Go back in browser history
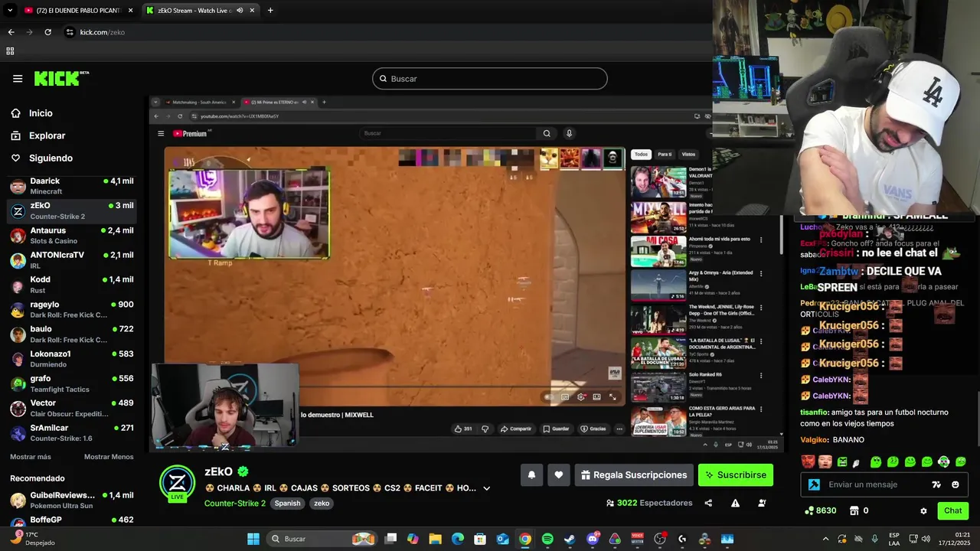Screen dimensions: 980x551 point(11,32)
